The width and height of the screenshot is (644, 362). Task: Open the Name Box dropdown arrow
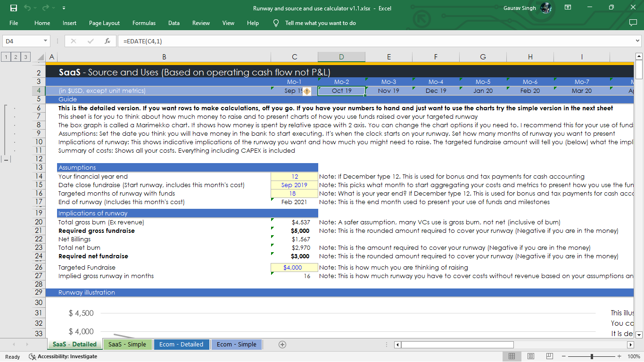(x=46, y=41)
